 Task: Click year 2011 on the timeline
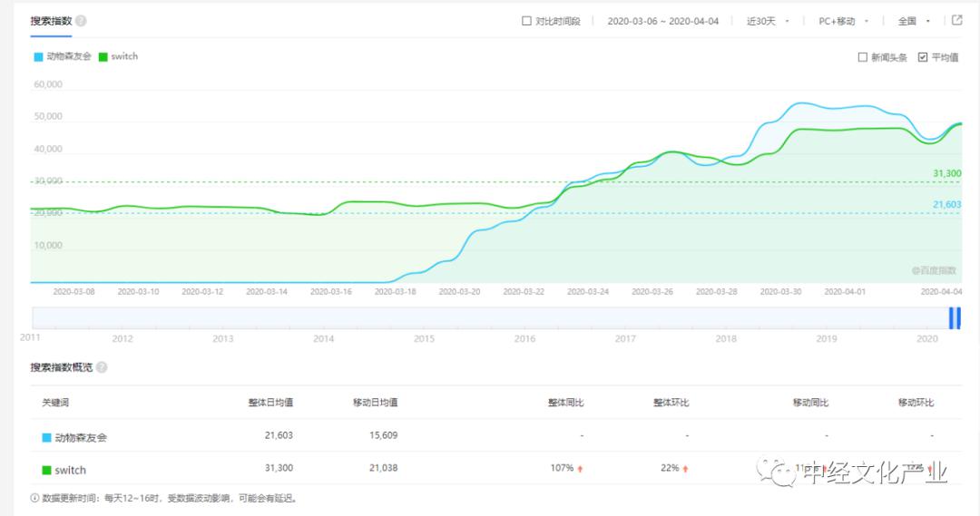pyautogui.click(x=30, y=338)
